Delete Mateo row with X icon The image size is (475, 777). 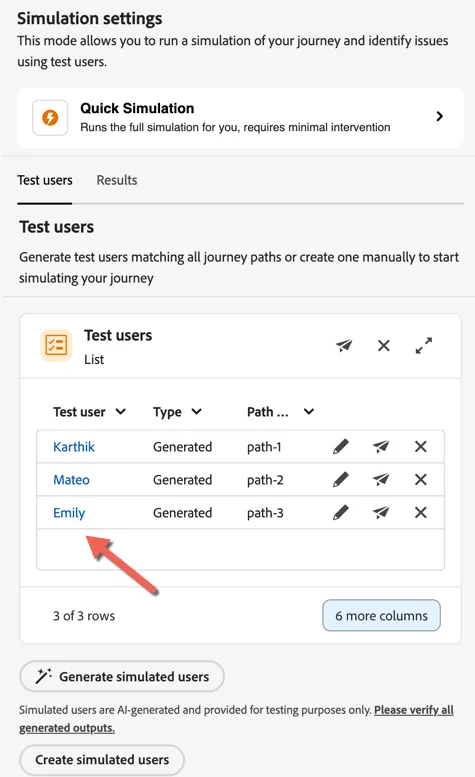421,480
